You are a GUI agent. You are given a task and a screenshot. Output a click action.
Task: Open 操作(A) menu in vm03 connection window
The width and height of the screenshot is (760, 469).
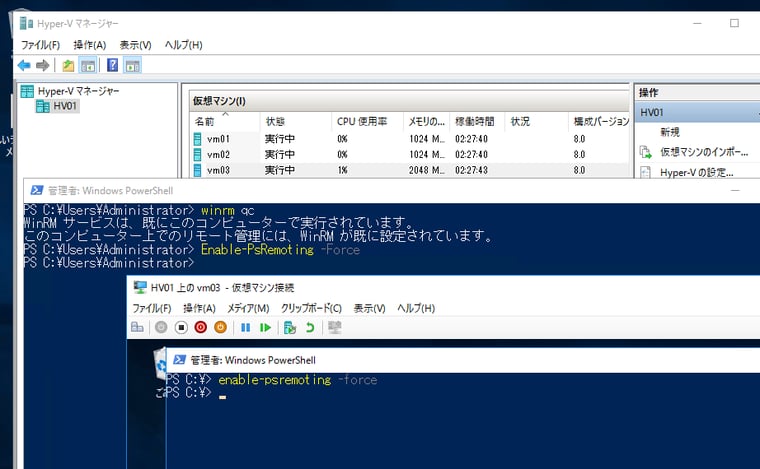[199, 308]
